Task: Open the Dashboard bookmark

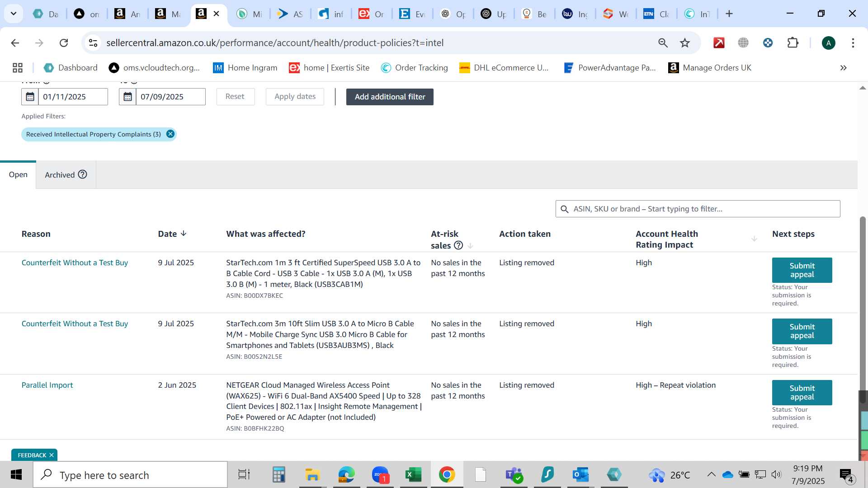Action: point(71,68)
